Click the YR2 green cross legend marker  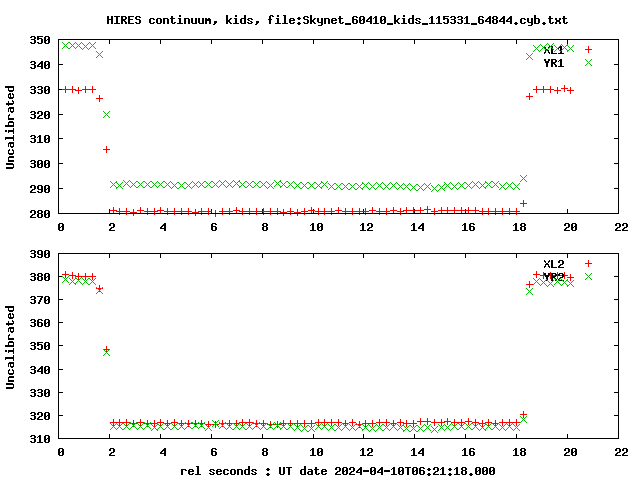[x=588, y=277]
